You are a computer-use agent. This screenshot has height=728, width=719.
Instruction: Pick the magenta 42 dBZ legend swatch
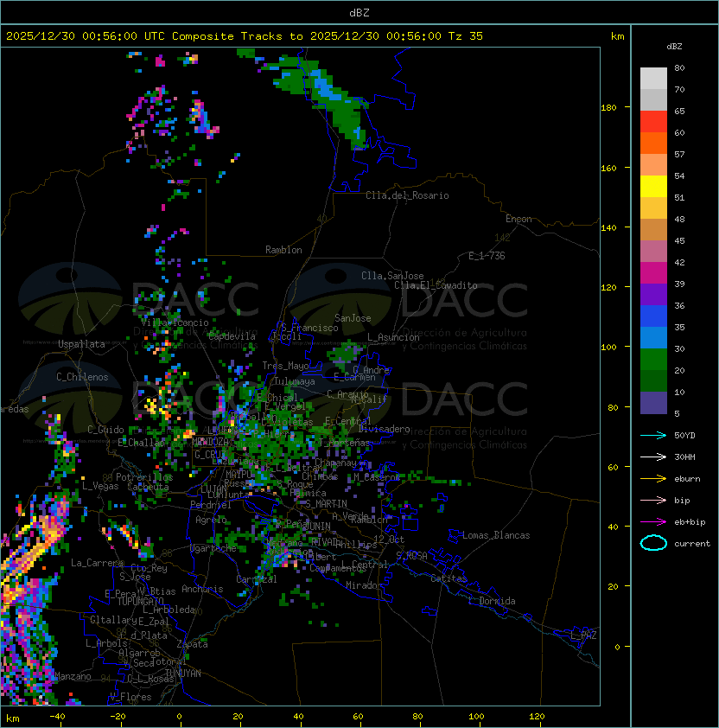(x=653, y=272)
